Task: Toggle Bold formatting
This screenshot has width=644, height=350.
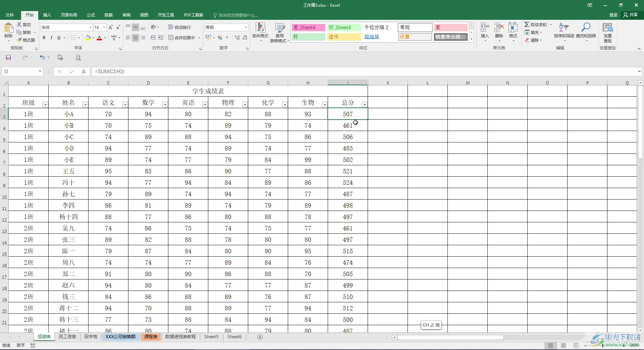Action: click(44, 38)
